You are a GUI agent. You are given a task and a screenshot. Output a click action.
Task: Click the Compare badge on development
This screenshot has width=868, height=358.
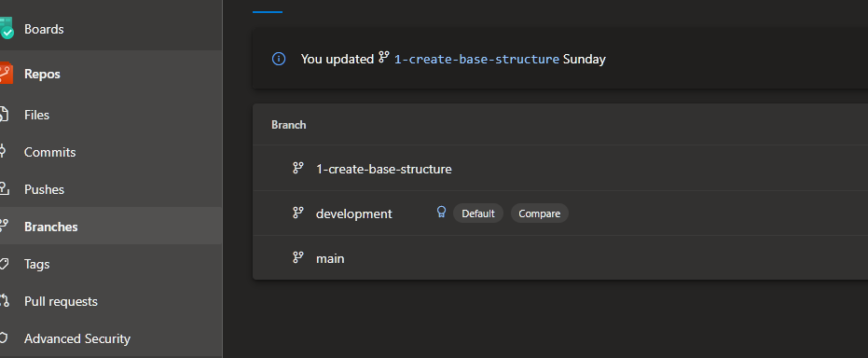(x=539, y=213)
